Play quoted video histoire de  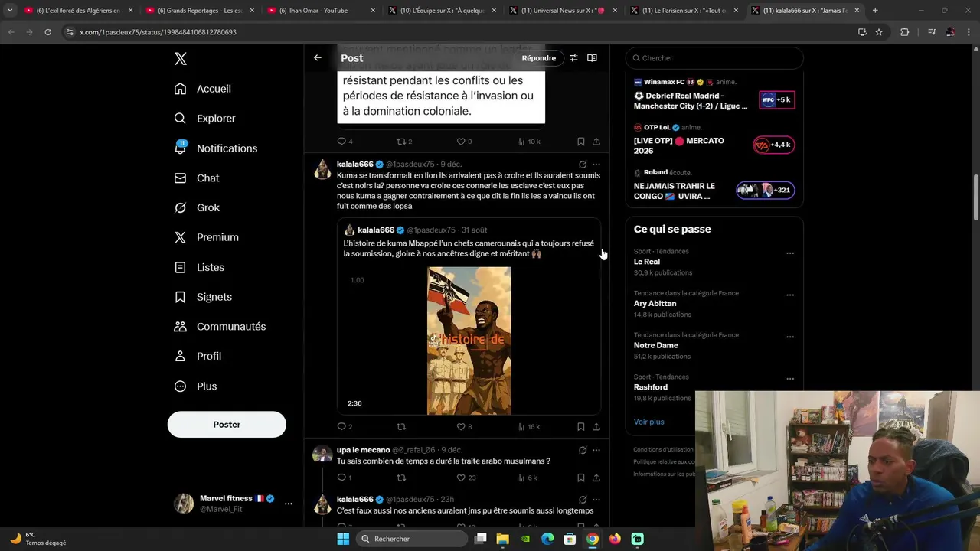[469, 341]
